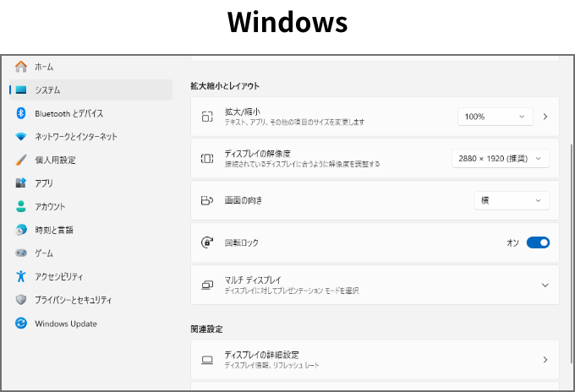575x392 pixels.
Task: Open the 拡大/縮小 details arrow
Action: [x=545, y=117]
